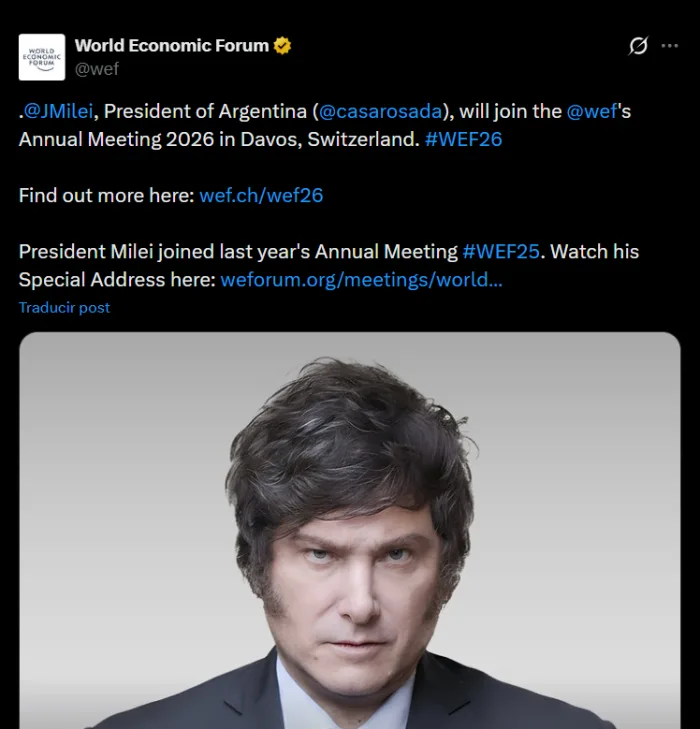Open the #WEF26 hashtag

click(x=463, y=140)
